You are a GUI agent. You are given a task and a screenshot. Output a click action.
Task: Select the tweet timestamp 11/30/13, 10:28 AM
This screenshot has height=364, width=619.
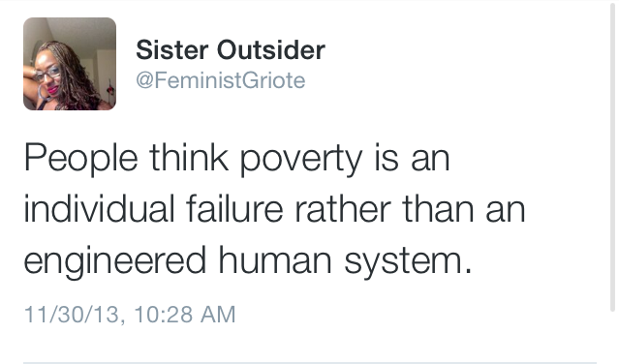tap(130, 315)
